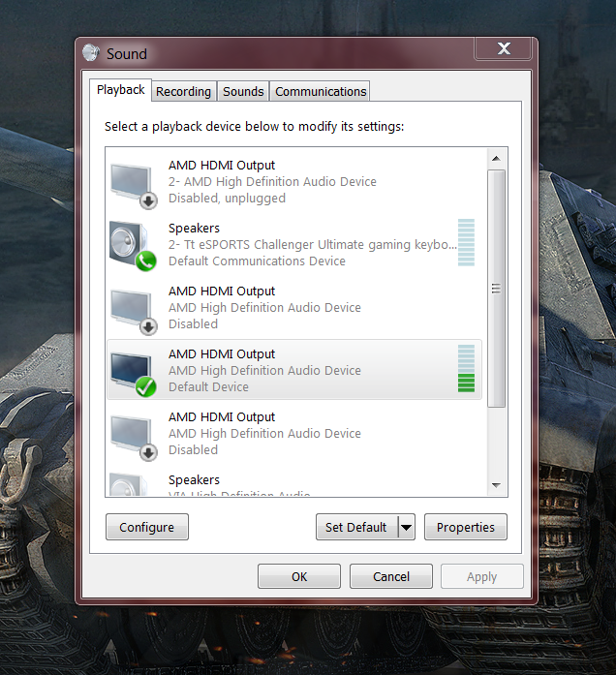Expand the Set Default dropdown arrow
This screenshot has height=675, width=616.
(406, 527)
